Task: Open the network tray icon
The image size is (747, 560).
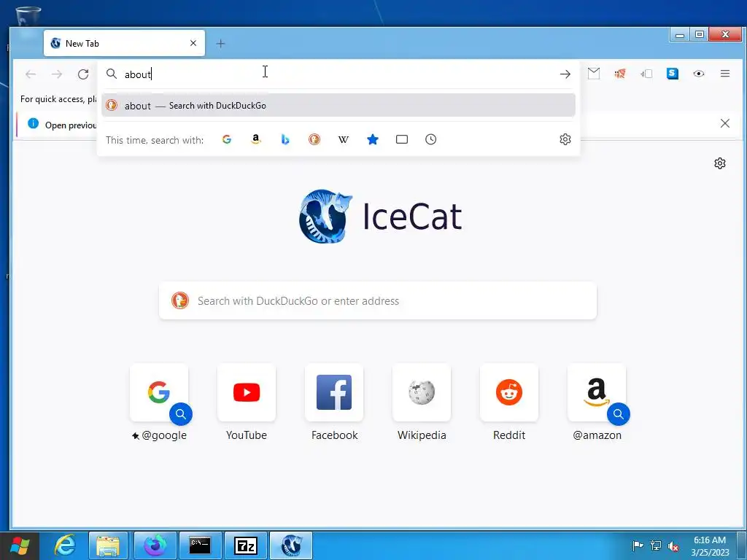Action: coord(656,545)
